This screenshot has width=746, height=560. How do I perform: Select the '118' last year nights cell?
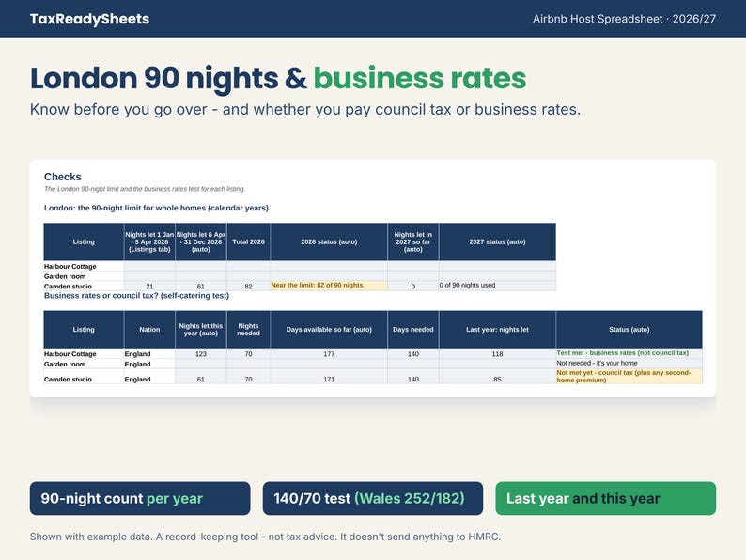point(497,354)
